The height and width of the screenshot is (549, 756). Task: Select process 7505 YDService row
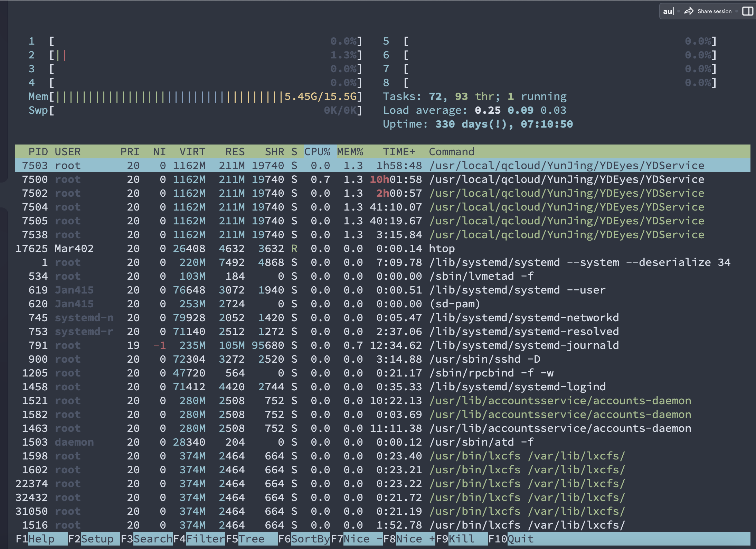pos(383,221)
